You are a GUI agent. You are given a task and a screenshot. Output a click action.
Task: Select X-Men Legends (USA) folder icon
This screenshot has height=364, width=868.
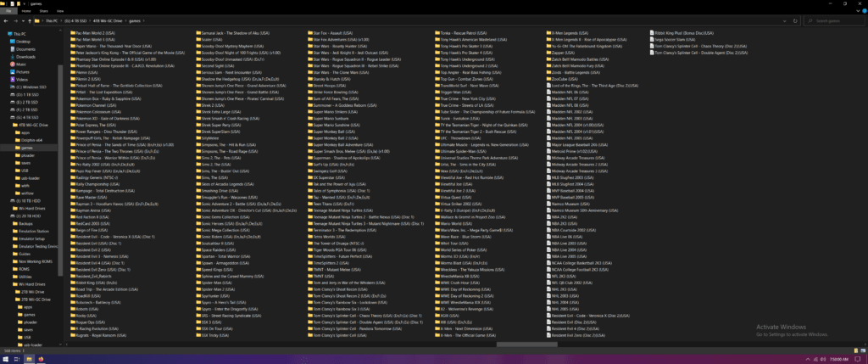pos(548,33)
